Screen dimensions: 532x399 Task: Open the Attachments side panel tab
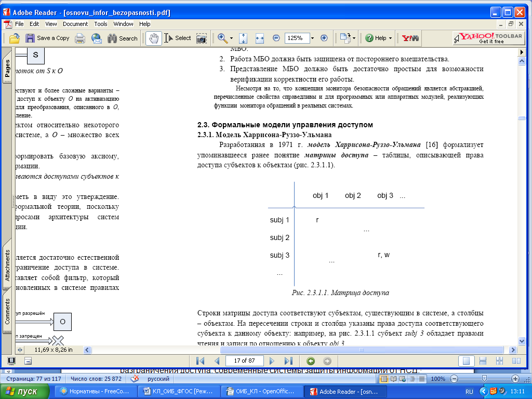7,265
